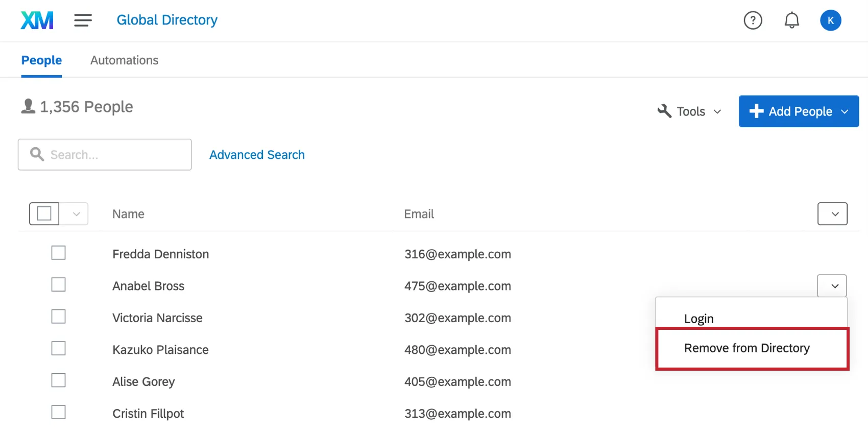Collapse the Anabel Bross row actions dropdown
The image size is (868, 433).
(x=832, y=286)
